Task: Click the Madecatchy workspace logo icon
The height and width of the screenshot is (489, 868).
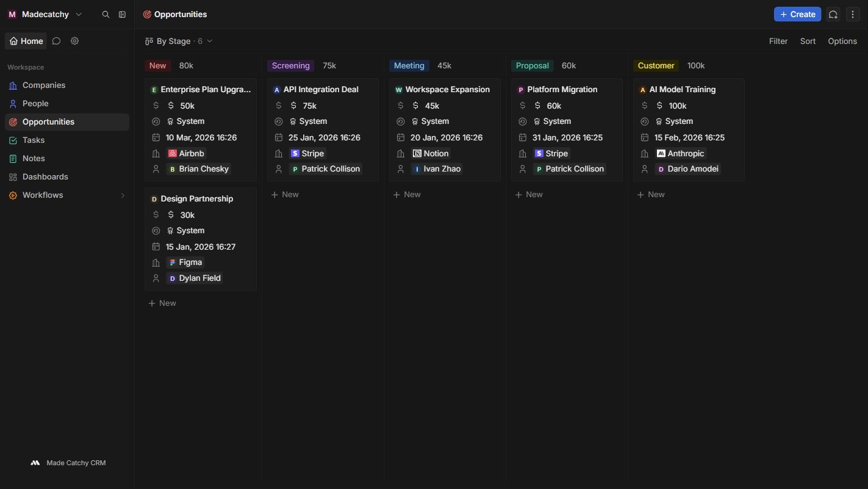Action: coord(12,14)
